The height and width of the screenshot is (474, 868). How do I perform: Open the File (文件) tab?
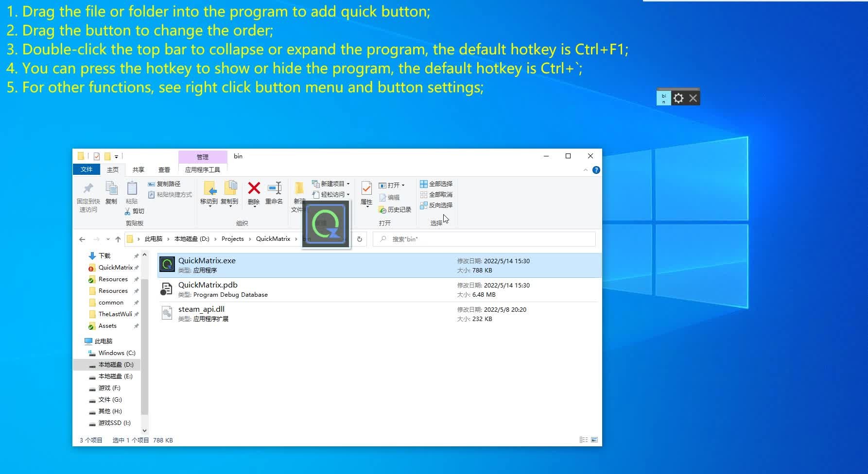(x=87, y=169)
